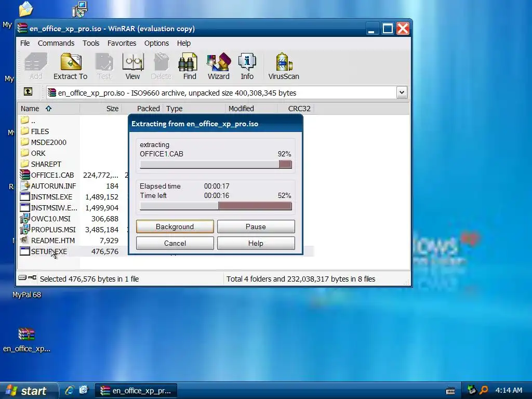Open the Commands menu
Viewport: 532px width, 399px height.
coord(56,43)
